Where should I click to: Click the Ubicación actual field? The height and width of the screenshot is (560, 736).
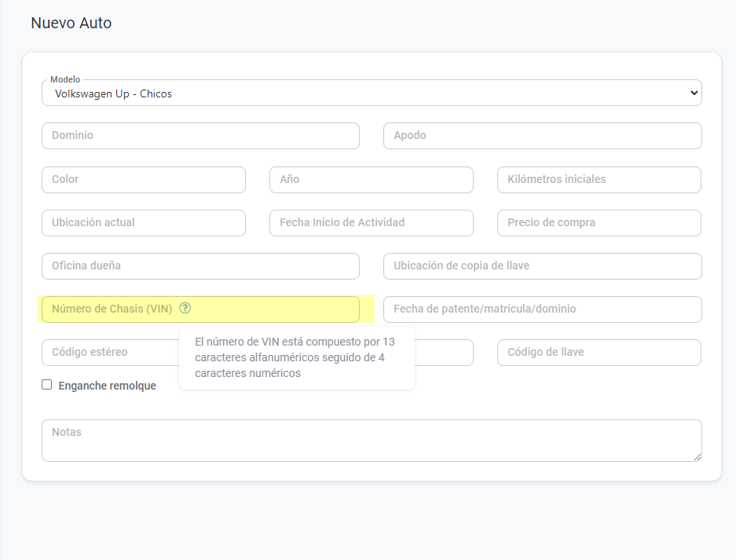tap(143, 223)
